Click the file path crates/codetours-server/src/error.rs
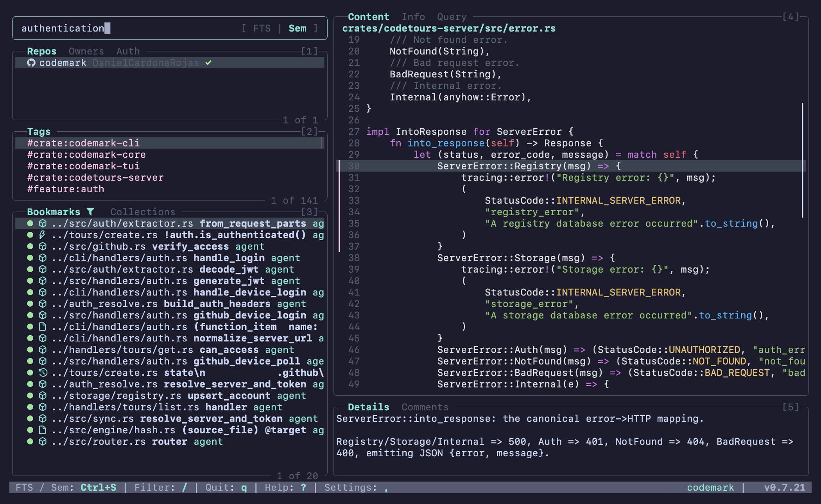Image resolution: width=821 pixels, height=504 pixels. [x=449, y=29]
